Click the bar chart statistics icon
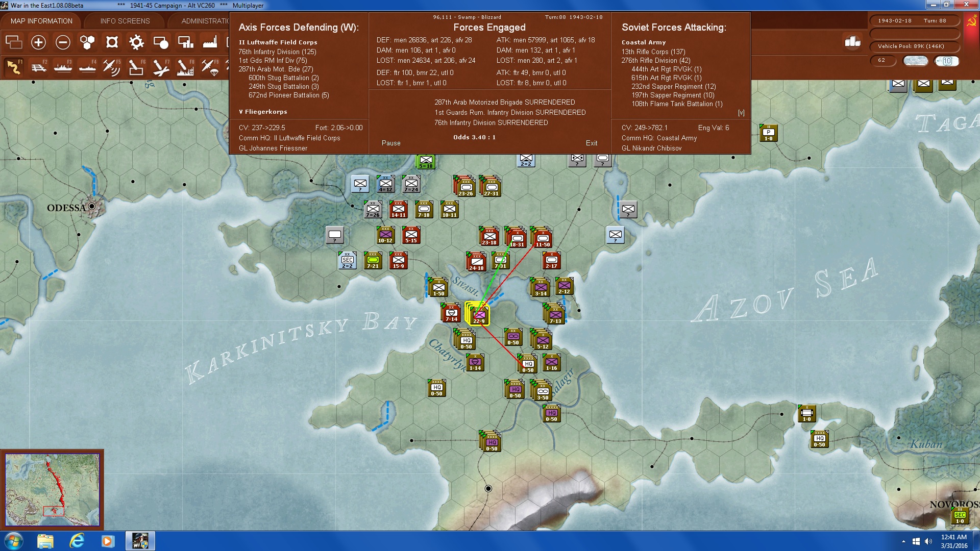Viewport: 980px width, 551px height. (x=852, y=42)
